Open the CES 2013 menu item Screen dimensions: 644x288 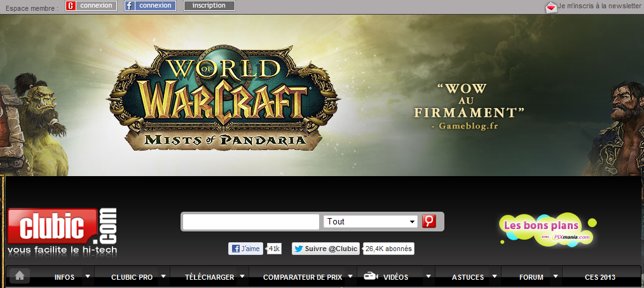(600, 277)
